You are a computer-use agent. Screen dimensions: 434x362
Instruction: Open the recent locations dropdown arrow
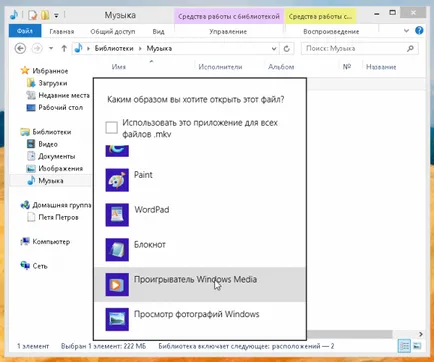click(x=51, y=48)
